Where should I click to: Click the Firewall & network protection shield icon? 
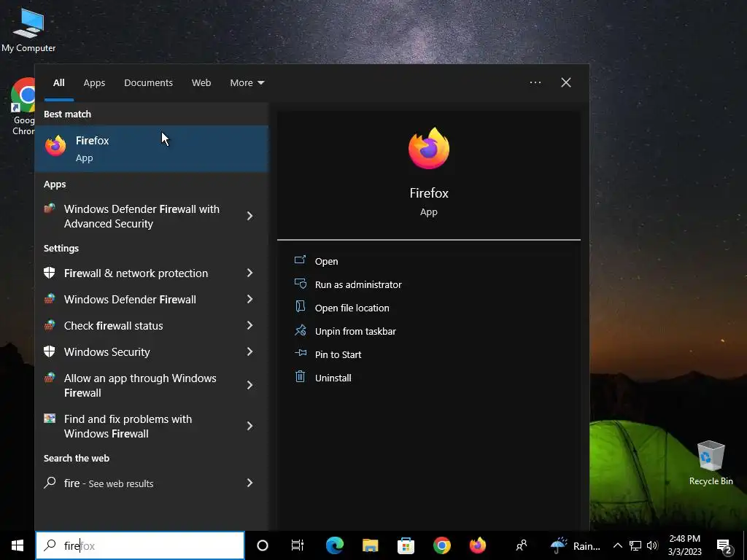click(50, 273)
